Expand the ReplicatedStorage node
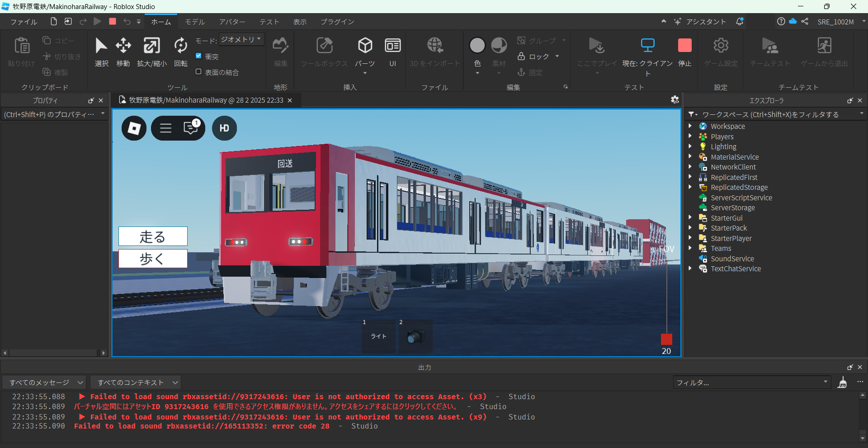This screenshot has width=868, height=448. pyautogui.click(x=690, y=187)
